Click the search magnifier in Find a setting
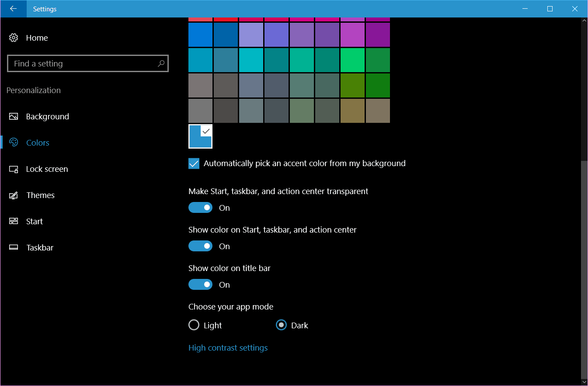Viewport: 588px width, 386px height. pos(161,63)
